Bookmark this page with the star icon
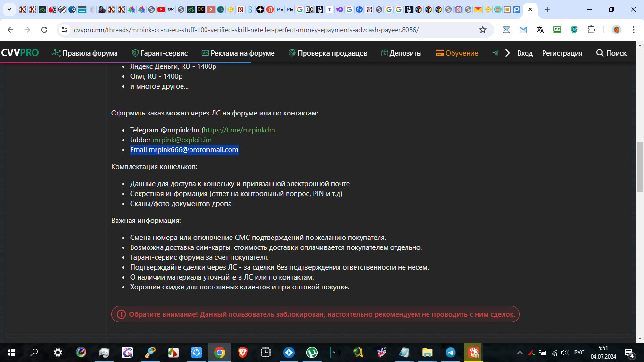 482,30
